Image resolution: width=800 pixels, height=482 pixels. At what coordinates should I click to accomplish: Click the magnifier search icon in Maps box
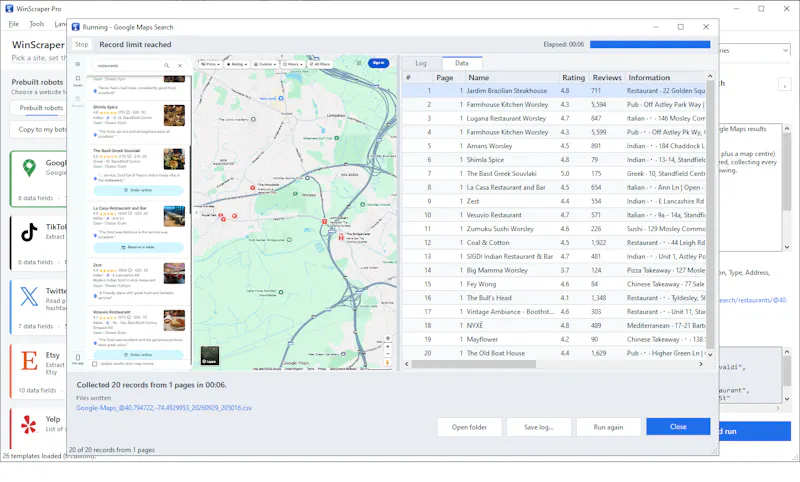[x=166, y=66]
